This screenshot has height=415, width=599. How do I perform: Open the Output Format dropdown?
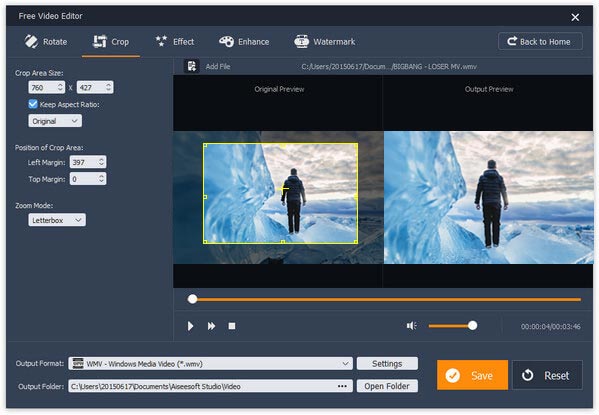point(210,363)
